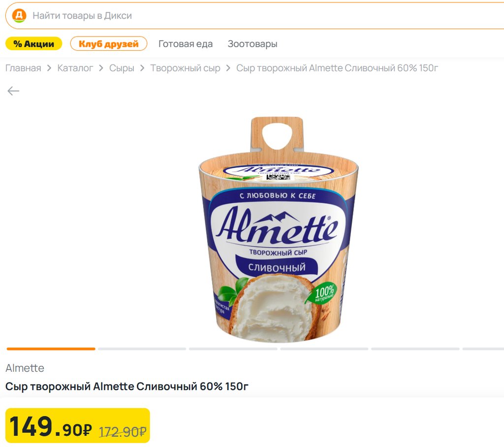Open the 'Творожный сыр' breadcrumb link
Image resolution: width=504 pixels, height=447 pixels.
click(185, 68)
